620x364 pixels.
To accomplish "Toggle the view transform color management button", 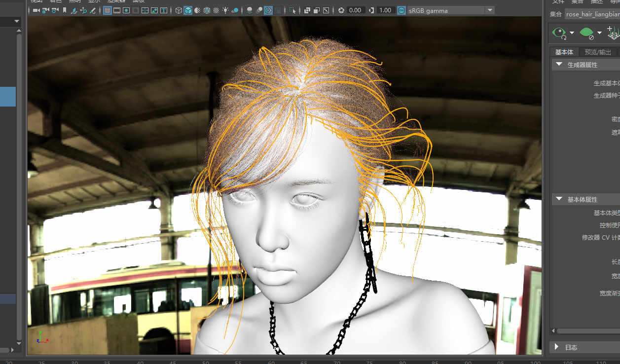I will coord(401,10).
